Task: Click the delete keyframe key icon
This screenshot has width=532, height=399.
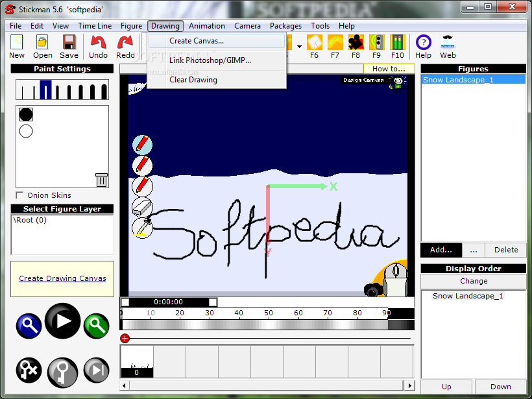Action: [x=29, y=370]
